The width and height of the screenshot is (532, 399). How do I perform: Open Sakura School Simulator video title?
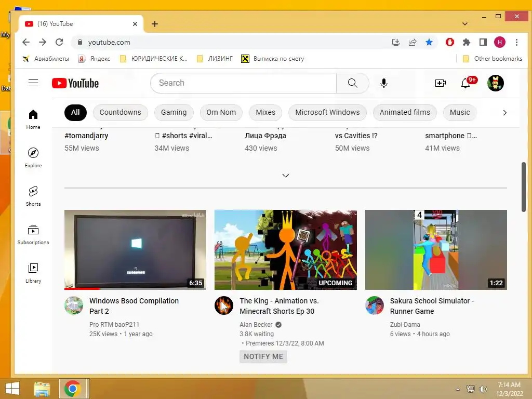click(432, 306)
